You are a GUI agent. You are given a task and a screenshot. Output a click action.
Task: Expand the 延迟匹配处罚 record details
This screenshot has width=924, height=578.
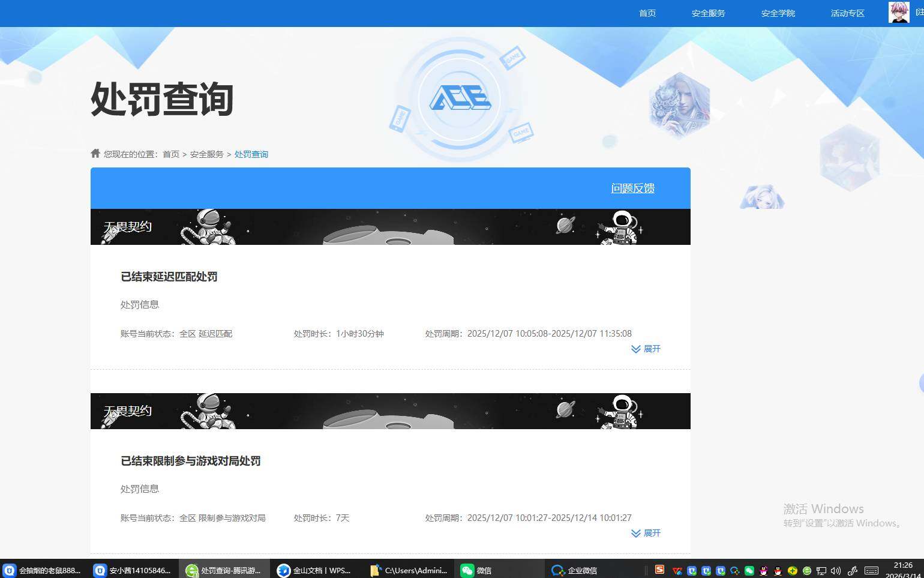pyautogui.click(x=646, y=349)
